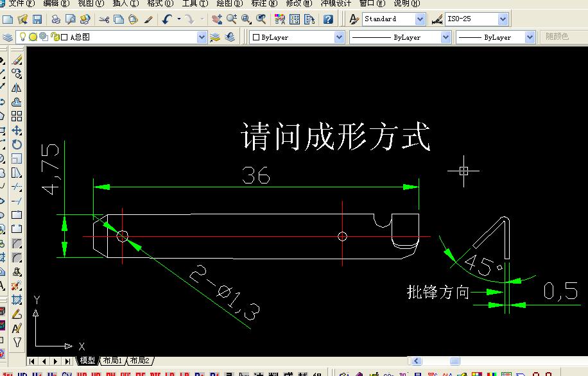Select the Array tool
588x376 pixels.
coord(17,116)
